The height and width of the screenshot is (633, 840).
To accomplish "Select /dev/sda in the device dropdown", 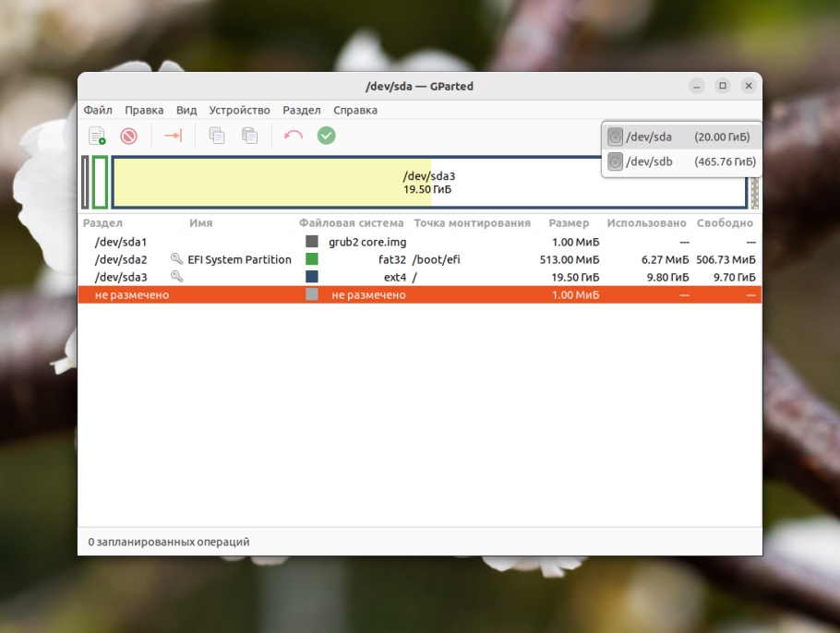I will click(681, 137).
